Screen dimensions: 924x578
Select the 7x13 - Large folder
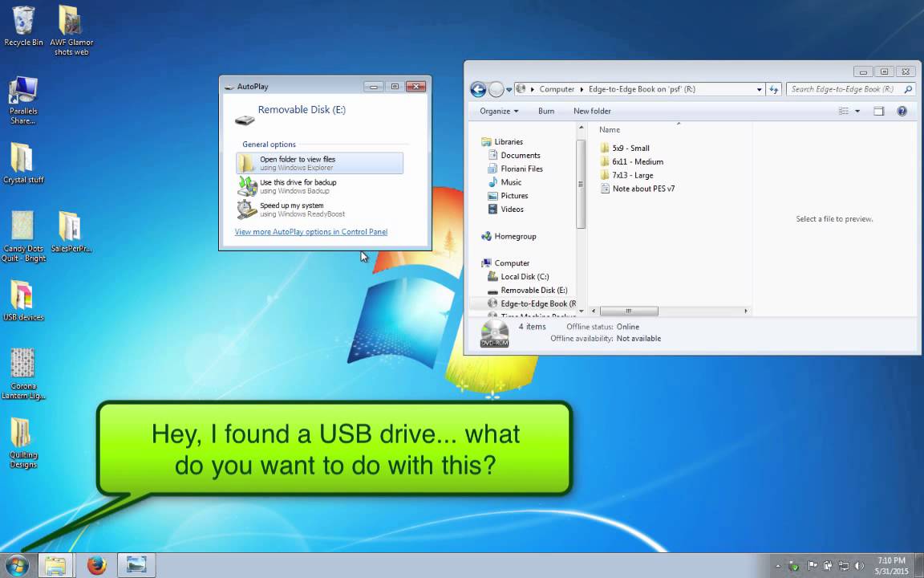(626, 175)
